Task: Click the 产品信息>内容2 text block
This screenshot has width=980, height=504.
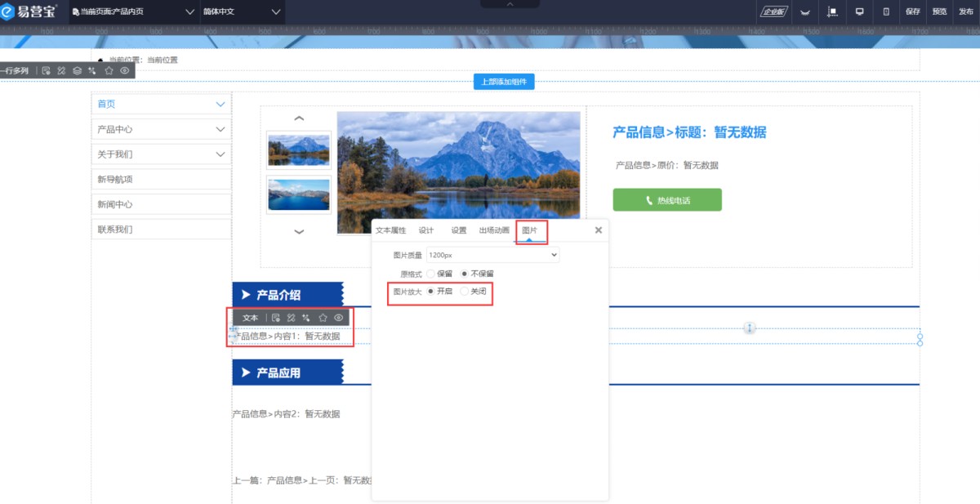Action: pos(287,414)
